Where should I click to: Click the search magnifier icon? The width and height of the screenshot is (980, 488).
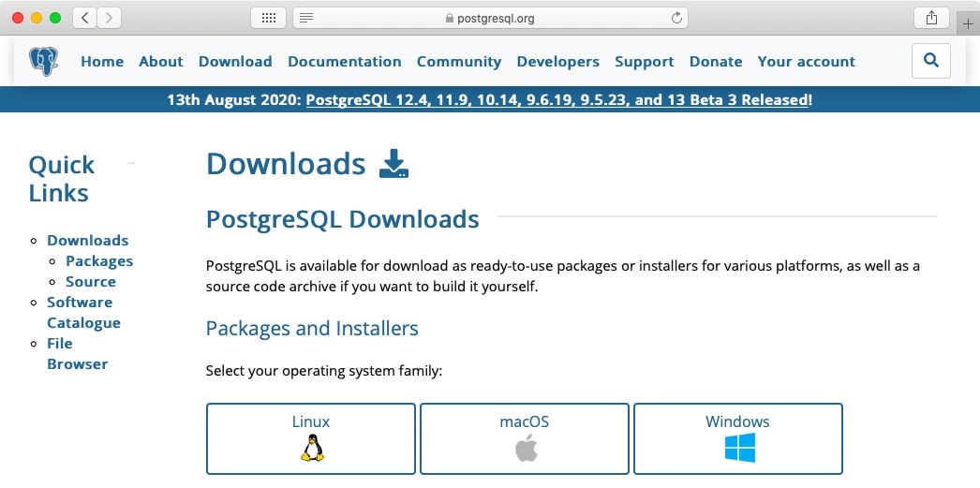tap(930, 61)
